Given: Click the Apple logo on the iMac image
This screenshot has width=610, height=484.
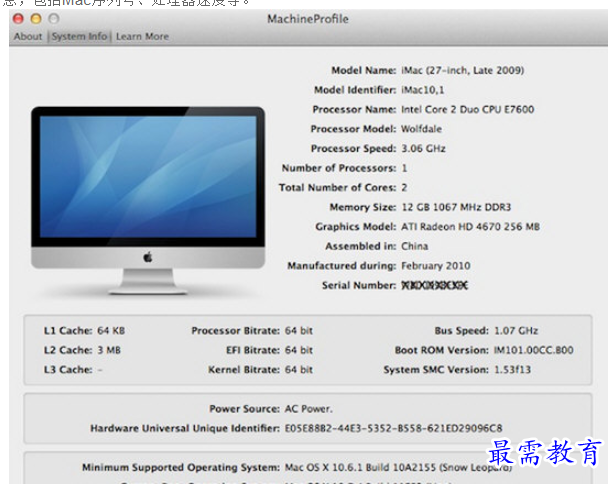Looking at the screenshot, I should click(x=148, y=257).
